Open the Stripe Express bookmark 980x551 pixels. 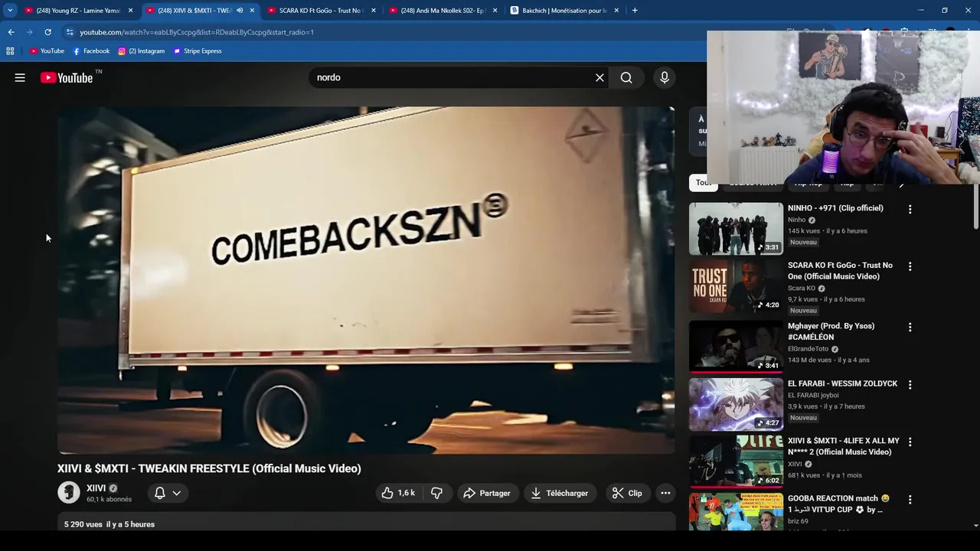(198, 51)
